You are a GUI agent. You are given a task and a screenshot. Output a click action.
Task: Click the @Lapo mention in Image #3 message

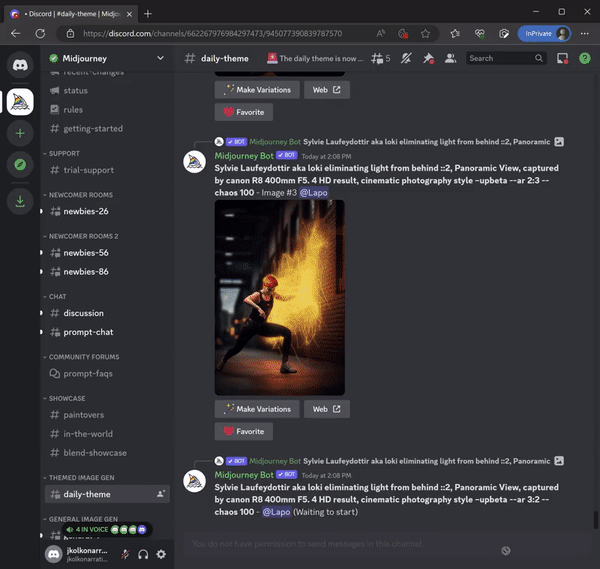(x=313, y=192)
